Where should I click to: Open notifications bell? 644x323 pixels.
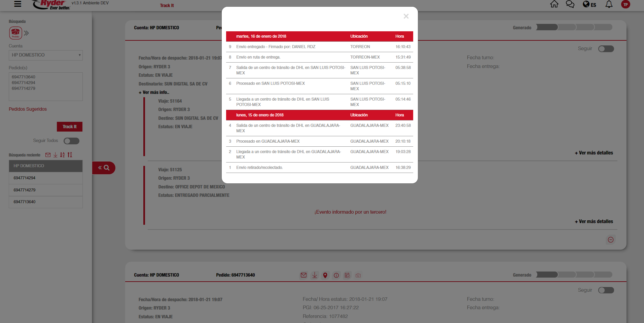tap(609, 4)
